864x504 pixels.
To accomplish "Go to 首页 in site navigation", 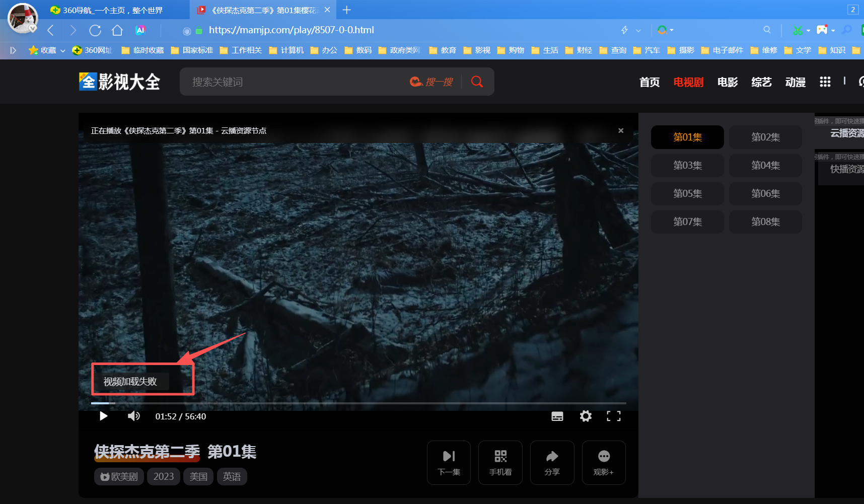I will click(x=650, y=82).
